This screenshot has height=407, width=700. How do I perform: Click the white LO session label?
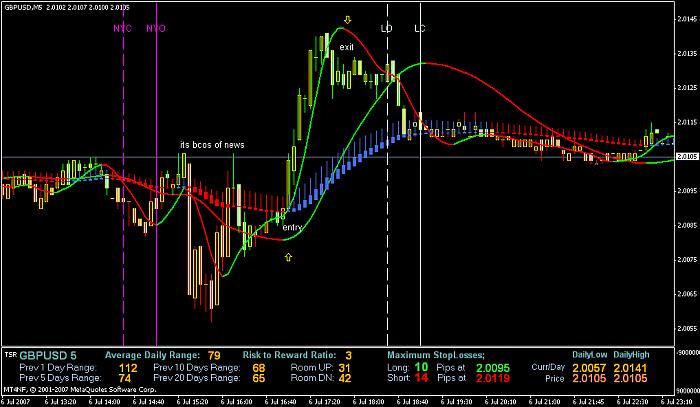point(386,29)
